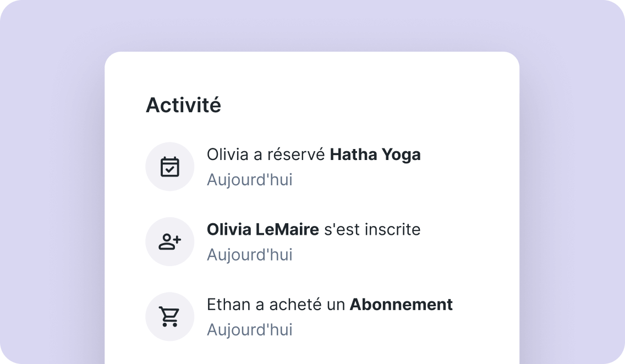This screenshot has height=364, width=625.
Task: Click the shopping cart purchase icon
Action: click(x=169, y=316)
